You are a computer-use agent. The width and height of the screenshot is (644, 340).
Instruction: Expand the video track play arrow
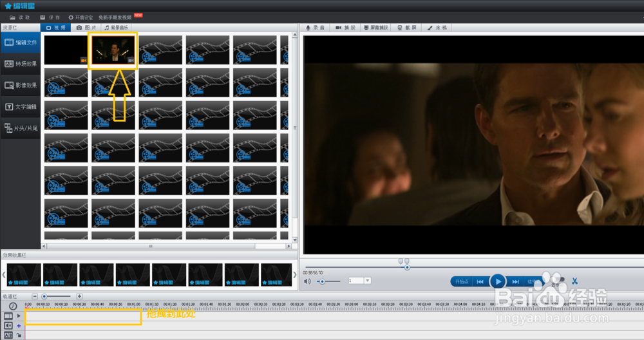[19, 316]
